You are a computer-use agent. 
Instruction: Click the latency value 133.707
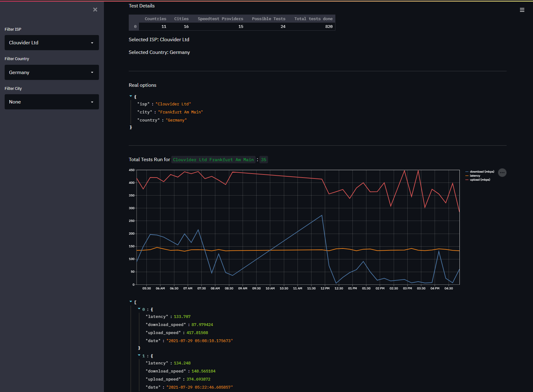(x=182, y=317)
